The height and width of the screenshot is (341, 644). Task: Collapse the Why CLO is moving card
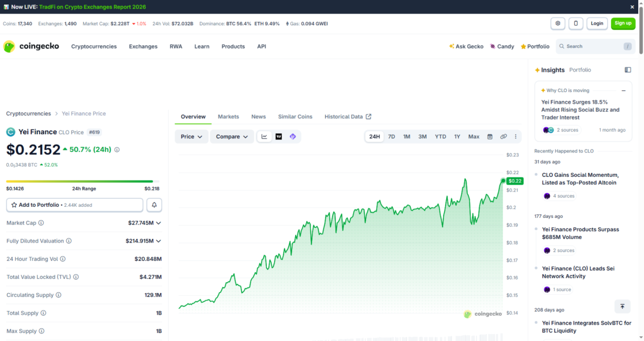click(624, 90)
